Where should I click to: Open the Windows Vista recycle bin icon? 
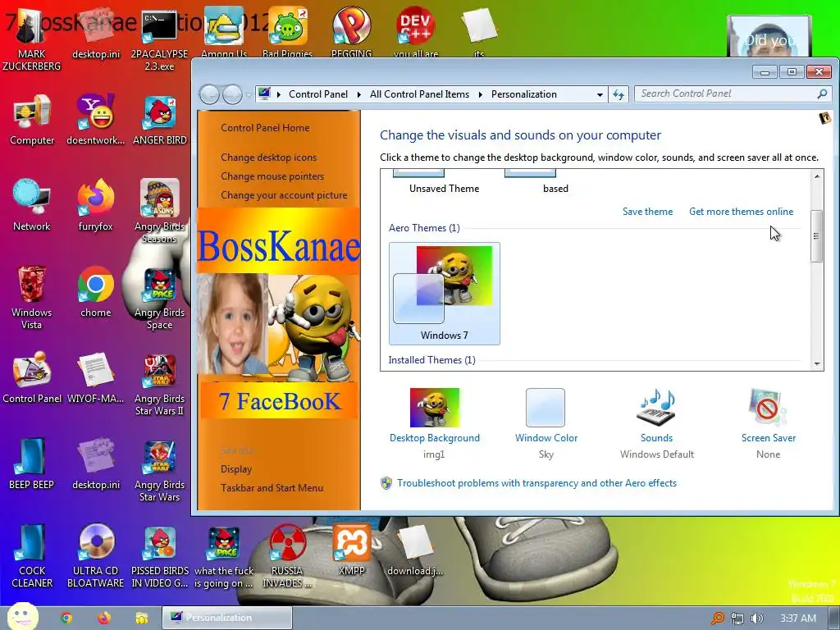coord(32,297)
